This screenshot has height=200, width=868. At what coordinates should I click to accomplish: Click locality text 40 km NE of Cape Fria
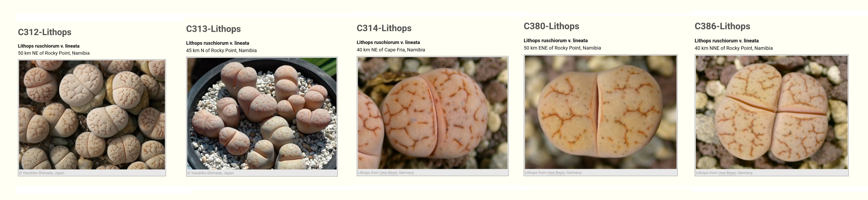(x=391, y=50)
